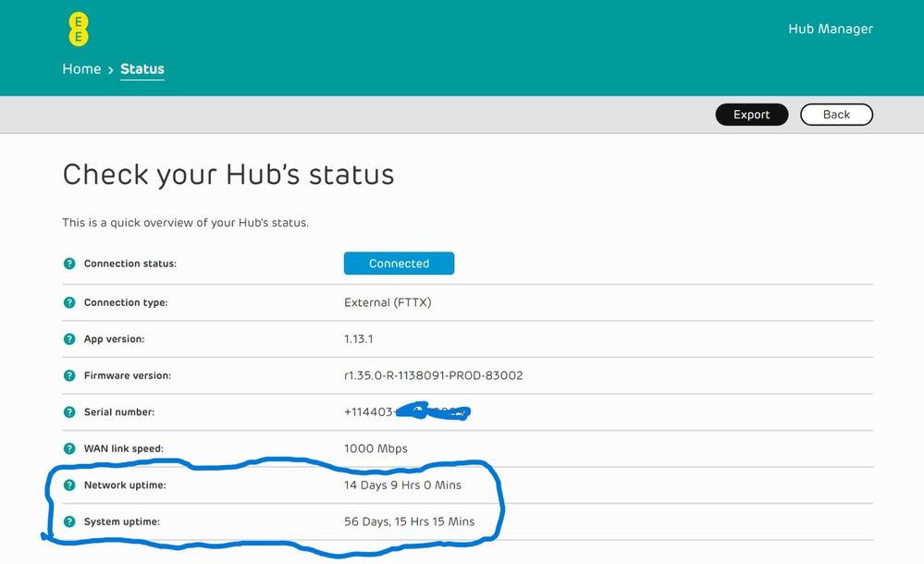Click the Check your Hub's status heading

[228, 175]
